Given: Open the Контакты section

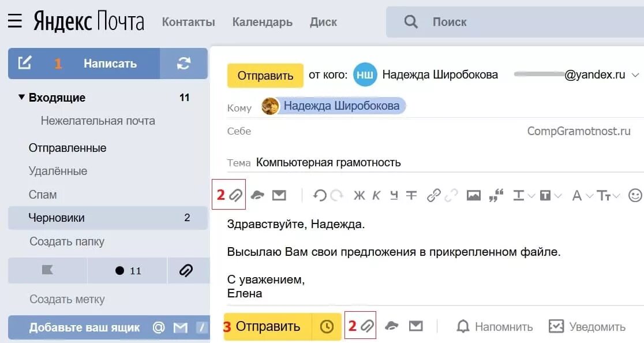Looking at the screenshot, I should (x=188, y=22).
